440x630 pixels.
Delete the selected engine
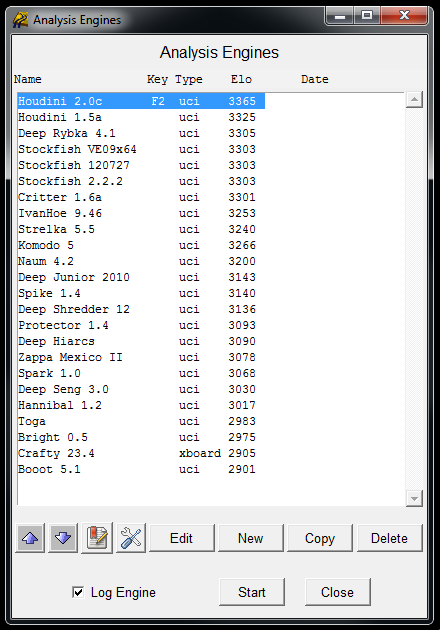click(389, 538)
